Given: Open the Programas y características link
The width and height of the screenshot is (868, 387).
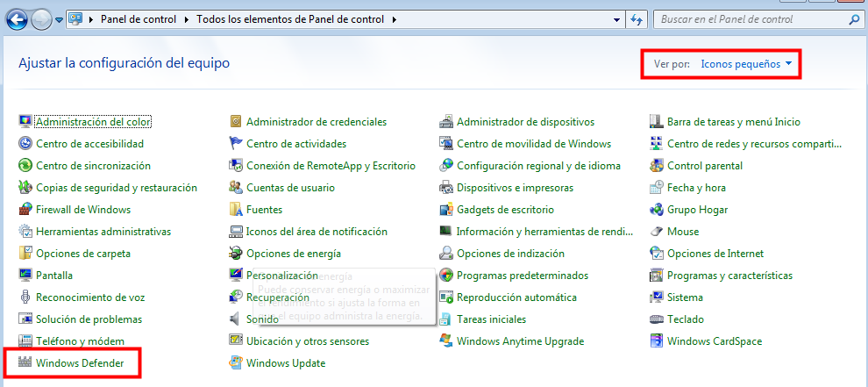Looking at the screenshot, I should (729, 276).
